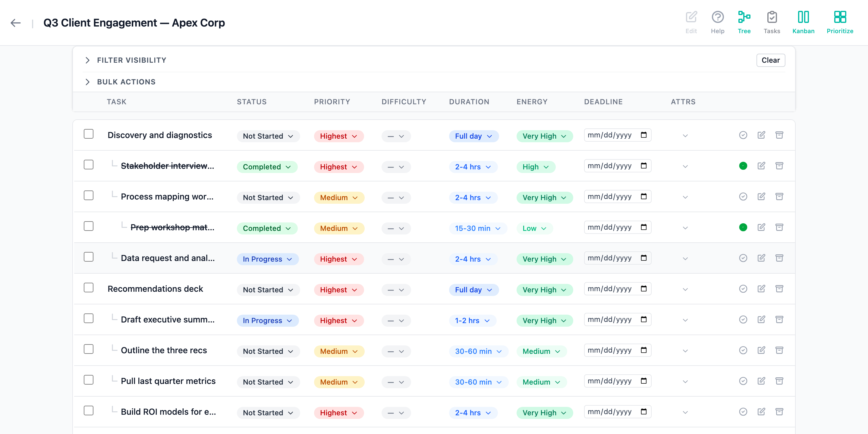
Task: Select the Draft executive summary checkbox
Action: click(x=89, y=319)
